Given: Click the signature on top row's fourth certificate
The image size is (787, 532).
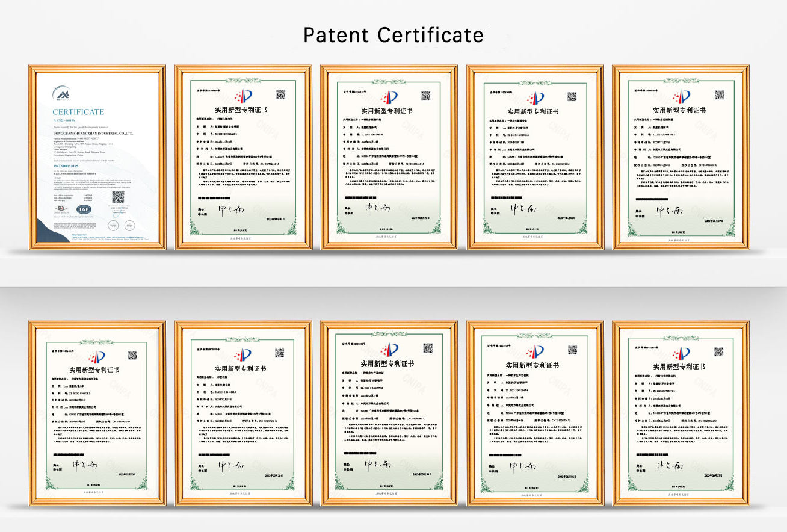Looking at the screenshot, I should pos(523,208).
